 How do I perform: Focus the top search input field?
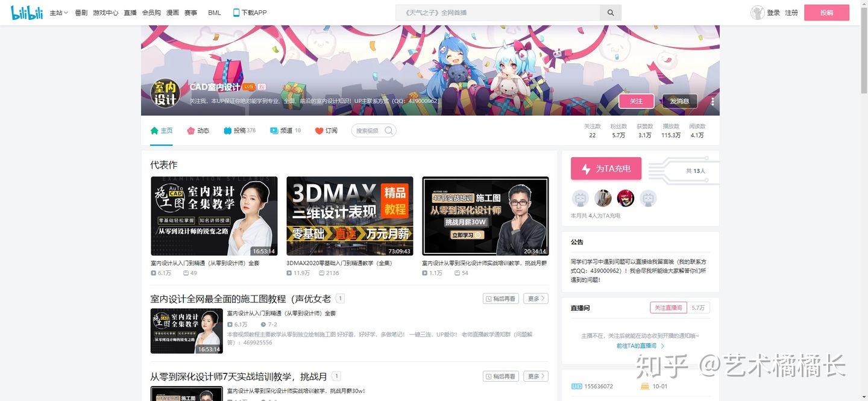(498, 13)
